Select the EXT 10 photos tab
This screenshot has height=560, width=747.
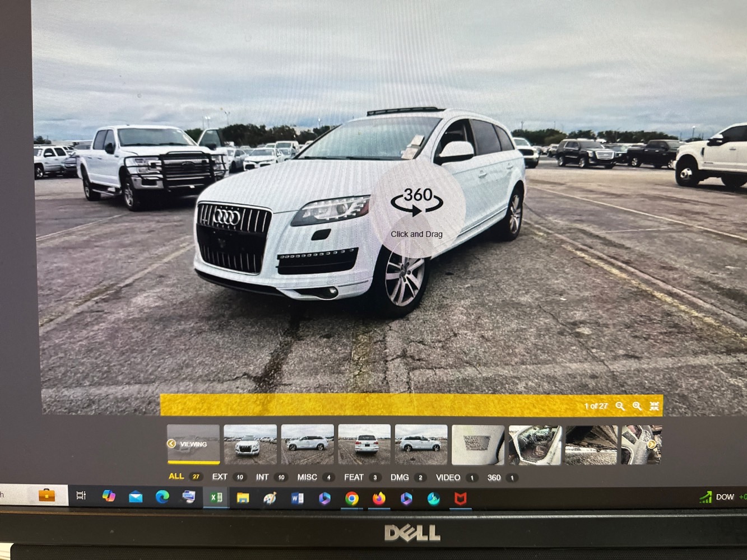[229, 477]
